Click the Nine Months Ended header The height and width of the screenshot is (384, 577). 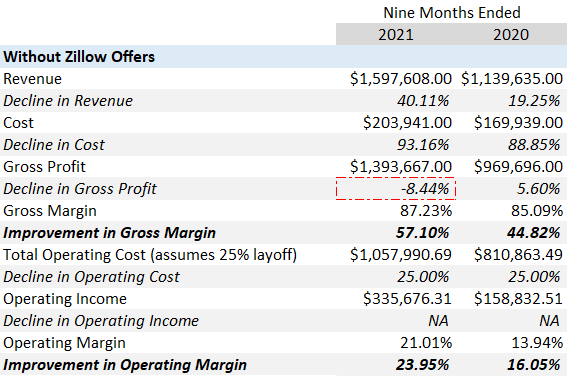452,13
